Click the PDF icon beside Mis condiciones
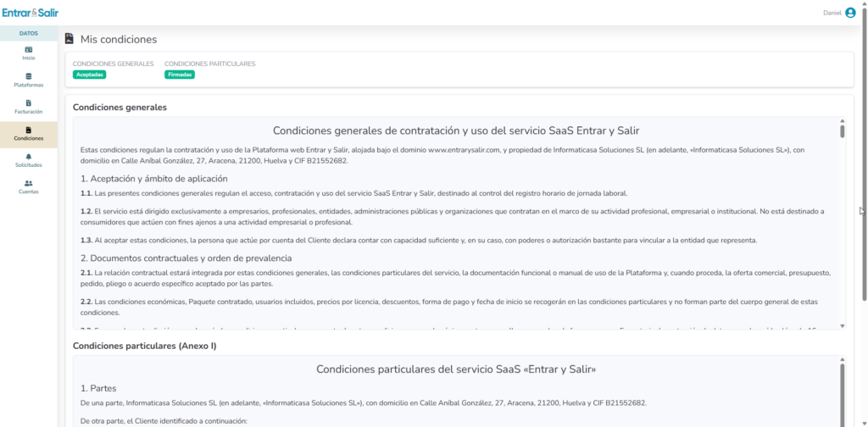Screen dimensions: 868x427 pyautogui.click(x=70, y=39)
